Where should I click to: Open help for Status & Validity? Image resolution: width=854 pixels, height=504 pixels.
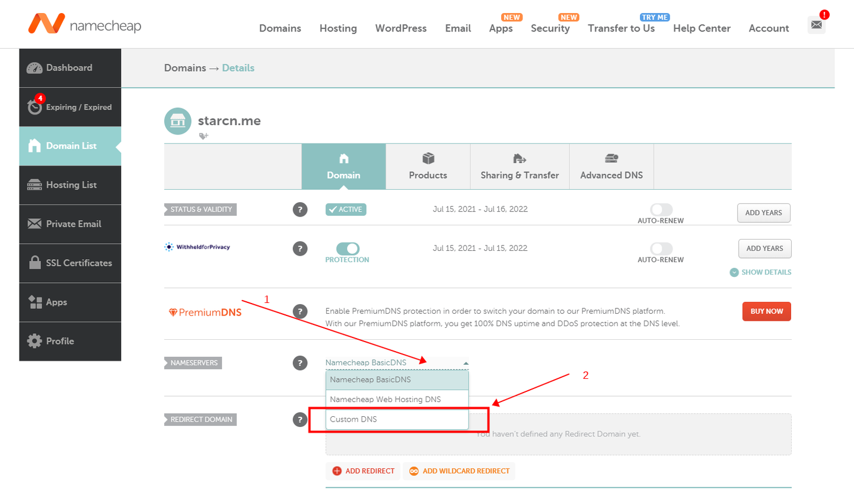point(300,209)
